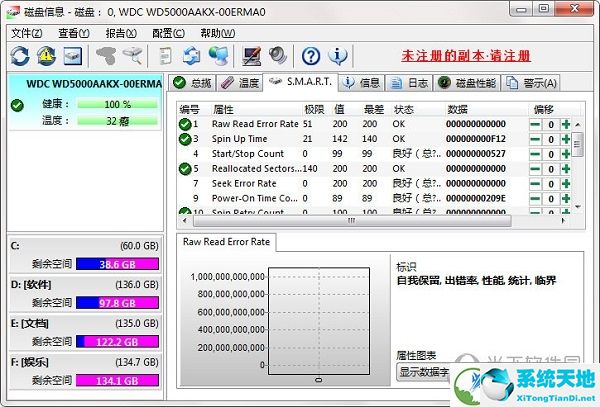Click the D: [软件] free space bar 97.8 GB

(117, 303)
